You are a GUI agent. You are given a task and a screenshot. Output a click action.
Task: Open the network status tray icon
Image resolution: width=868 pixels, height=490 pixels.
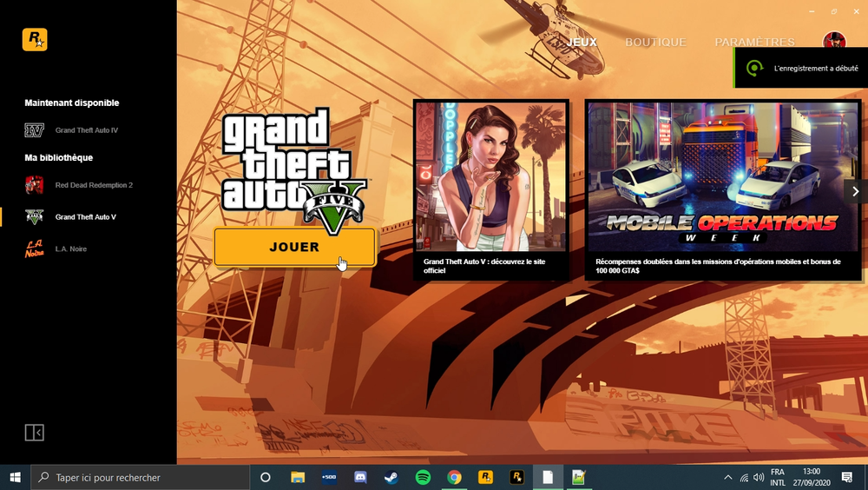[x=744, y=477]
